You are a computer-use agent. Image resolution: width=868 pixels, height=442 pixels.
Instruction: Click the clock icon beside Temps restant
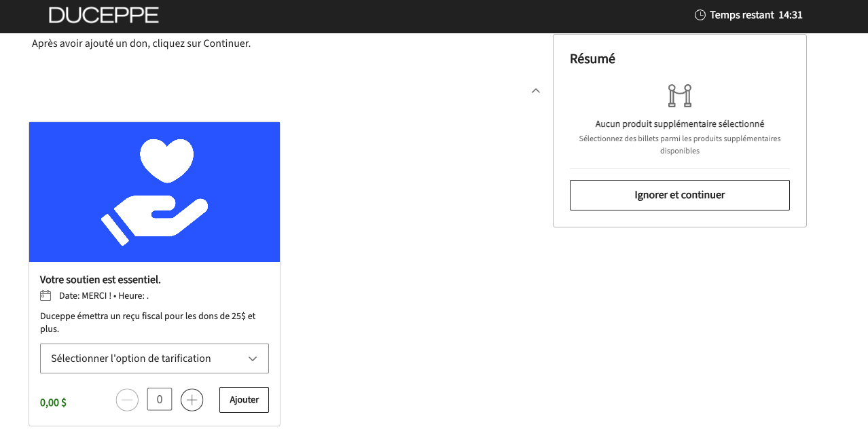coord(700,15)
